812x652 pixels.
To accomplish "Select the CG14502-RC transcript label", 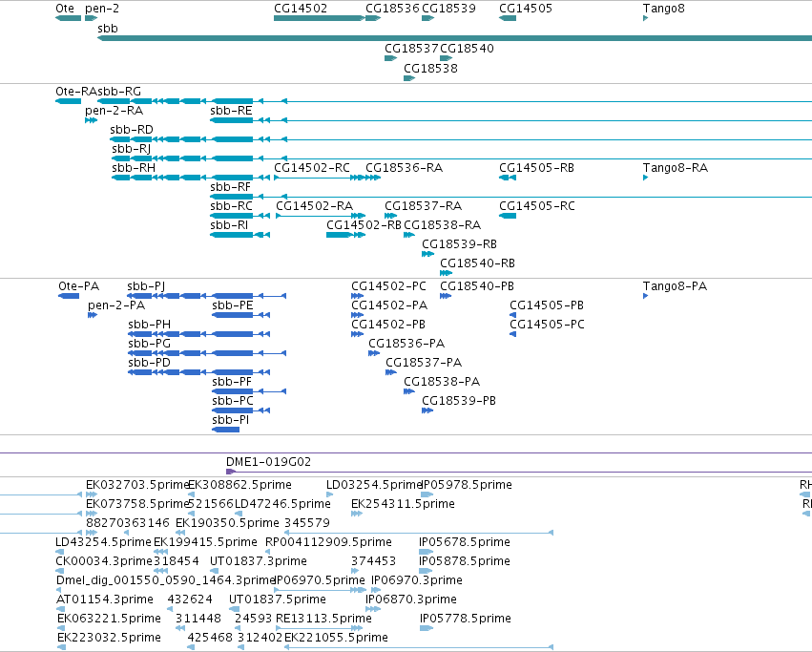I will (x=312, y=168).
